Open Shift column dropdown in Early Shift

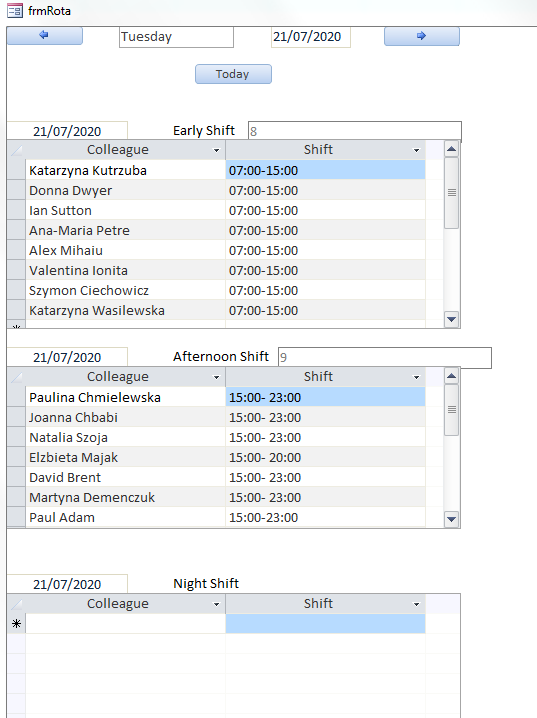[x=416, y=150]
